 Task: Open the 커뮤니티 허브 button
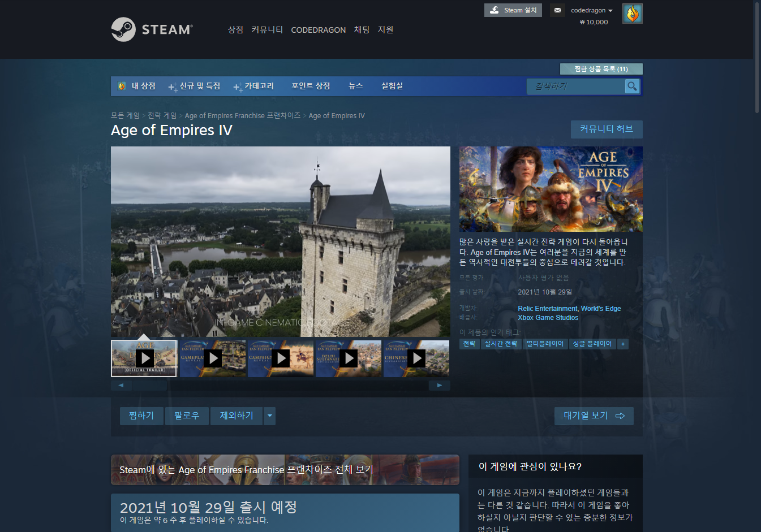click(x=607, y=129)
